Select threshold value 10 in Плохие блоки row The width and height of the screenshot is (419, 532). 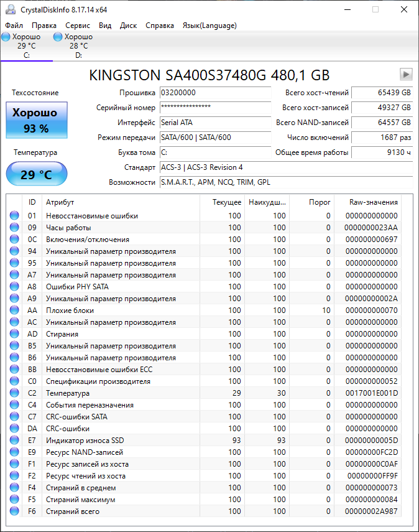click(x=326, y=310)
